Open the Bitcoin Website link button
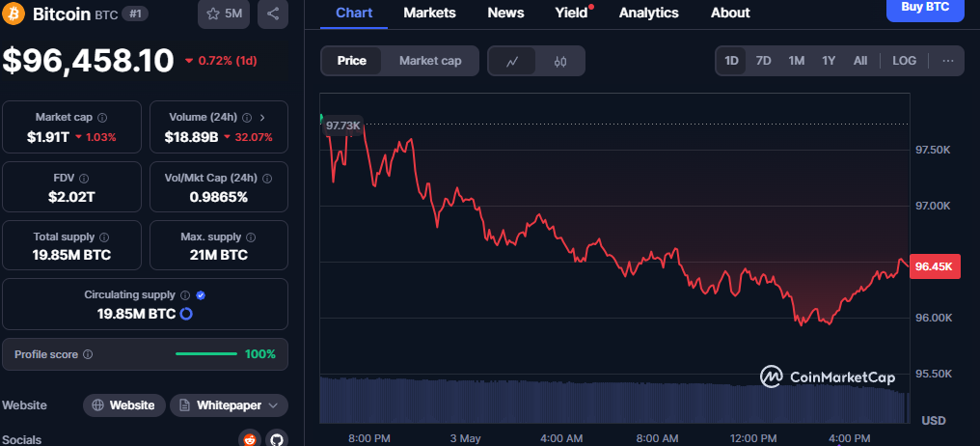This screenshot has width=980, height=446. [123, 405]
